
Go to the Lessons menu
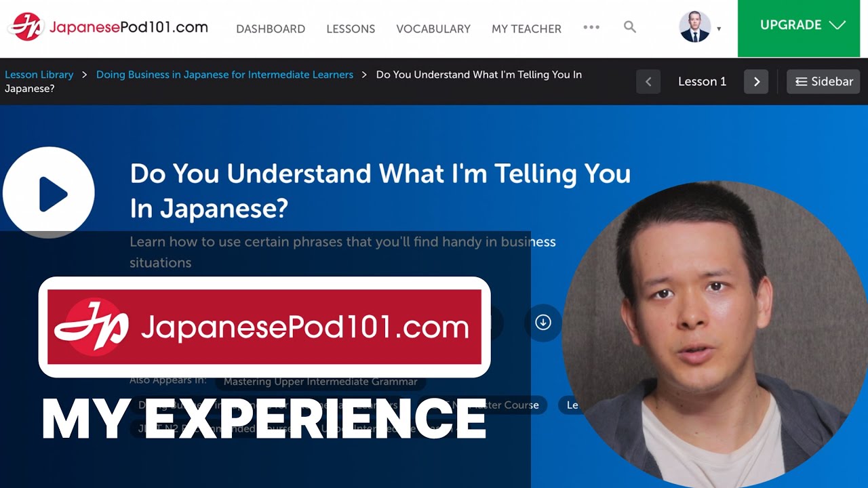pyautogui.click(x=351, y=28)
